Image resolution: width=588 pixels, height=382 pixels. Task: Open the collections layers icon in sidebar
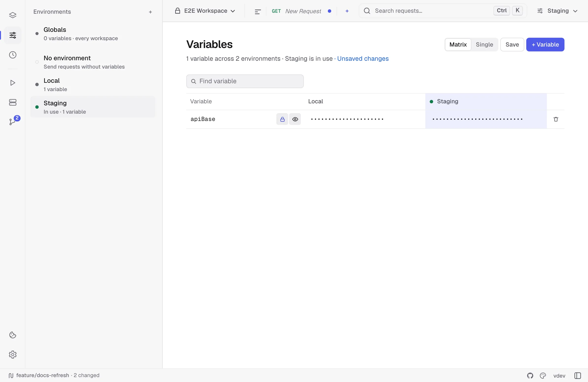(12, 15)
